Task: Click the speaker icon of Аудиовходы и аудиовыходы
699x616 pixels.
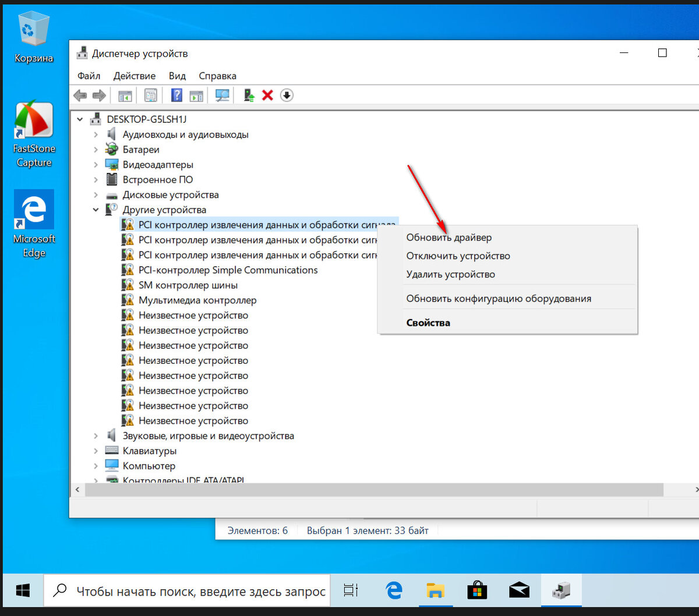Action: coord(111,134)
